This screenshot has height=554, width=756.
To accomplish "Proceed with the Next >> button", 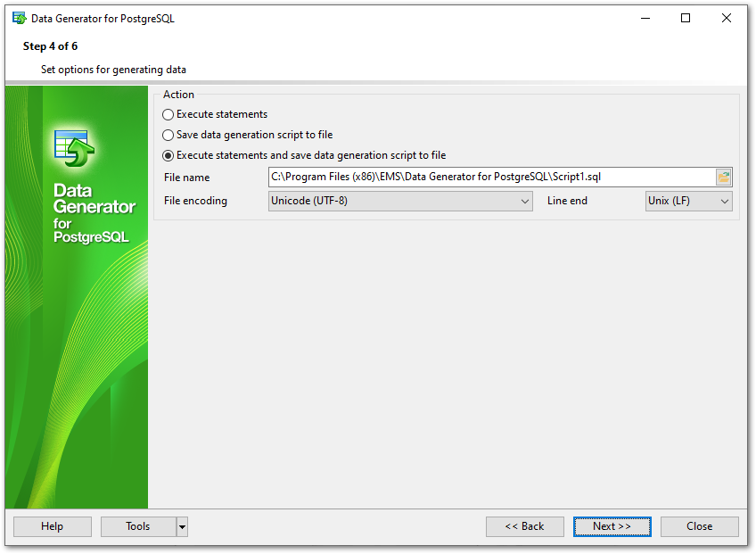I will [x=612, y=526].
